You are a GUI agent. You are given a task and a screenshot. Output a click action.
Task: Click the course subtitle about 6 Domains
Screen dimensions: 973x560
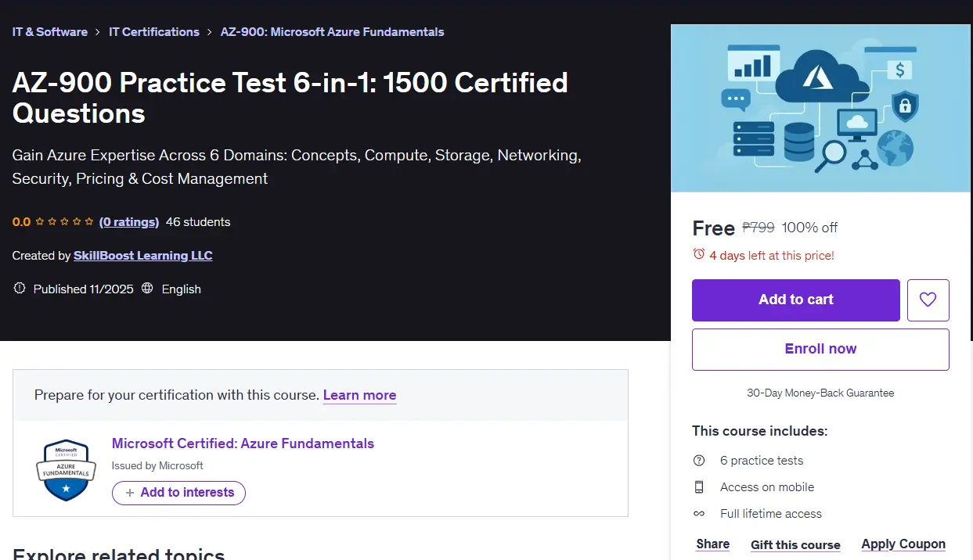pos(297,167)
